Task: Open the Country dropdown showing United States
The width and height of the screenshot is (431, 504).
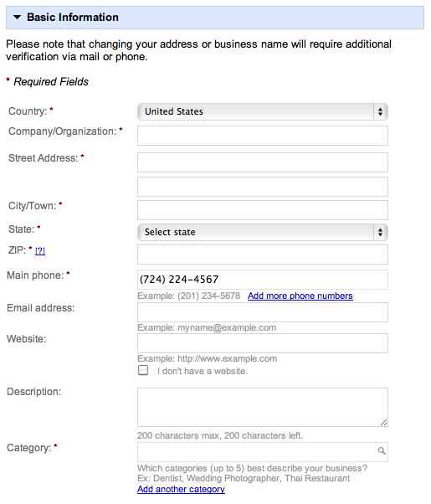Action: click(x=263, y=111)
